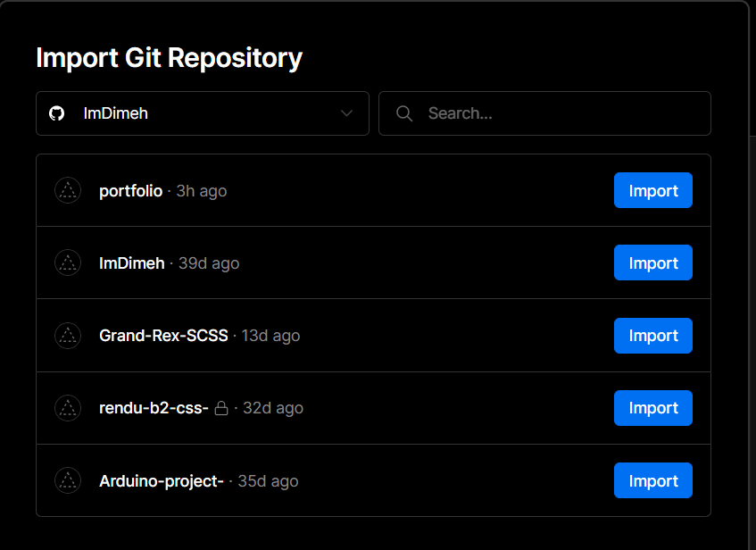Open the ImDimeh account dropdown

click(202, 113)
